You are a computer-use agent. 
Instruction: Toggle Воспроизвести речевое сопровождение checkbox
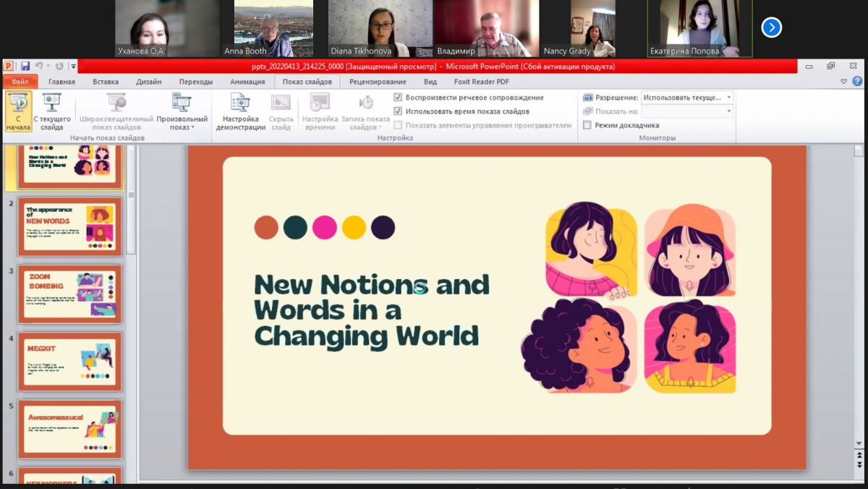(x=398, y=98)
